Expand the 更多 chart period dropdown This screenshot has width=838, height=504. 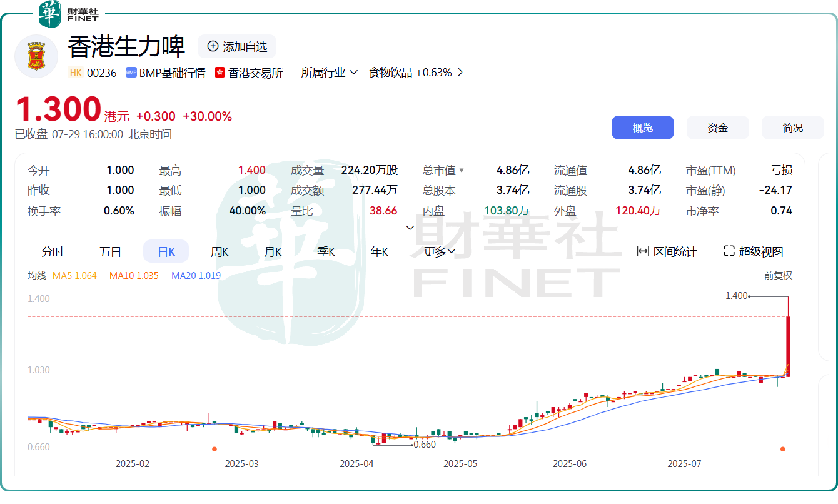tap(440, 252)
